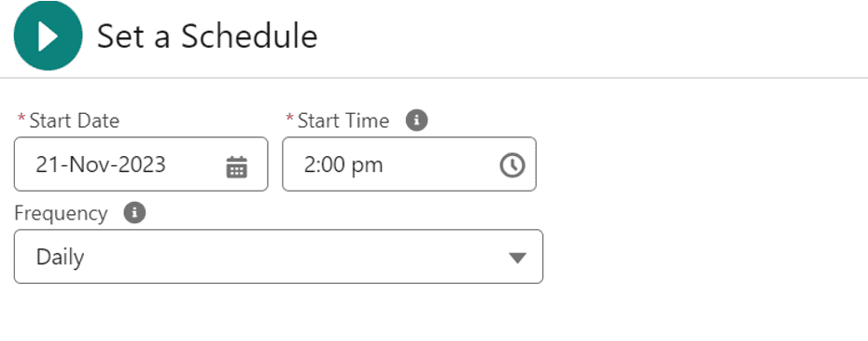Focus the Start Date input field
Image resolution: width=868 pixels, height=341 pixels.
pos(141,164)
